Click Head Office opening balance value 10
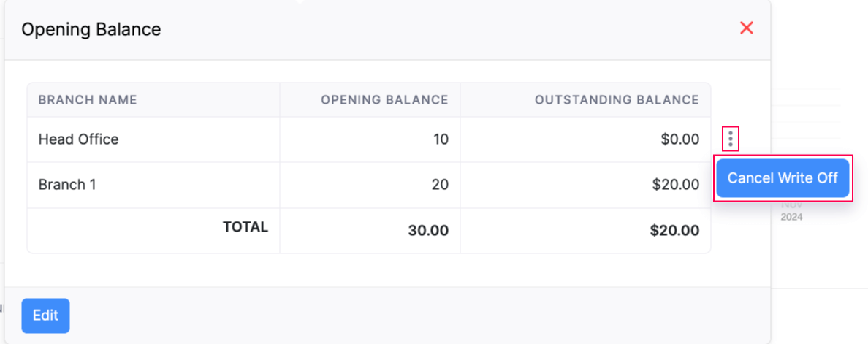This screenshot has height=344, width=868. (x=441, y=139)
